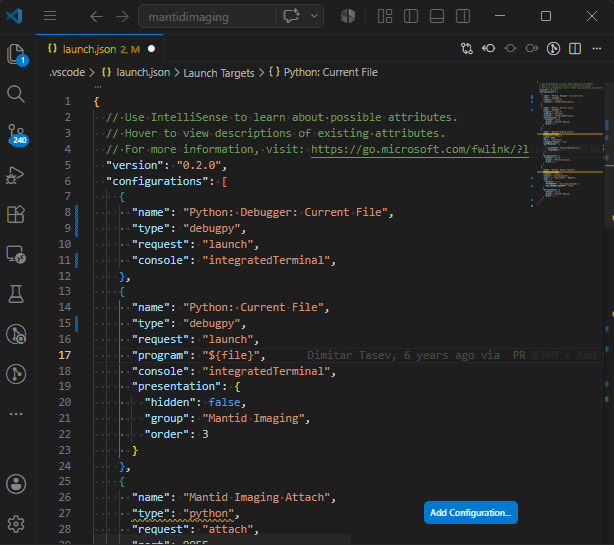The image size is (614, 545).
Task: Click "Mantid Imaging Attach" name value
Action: click(256, 497)
